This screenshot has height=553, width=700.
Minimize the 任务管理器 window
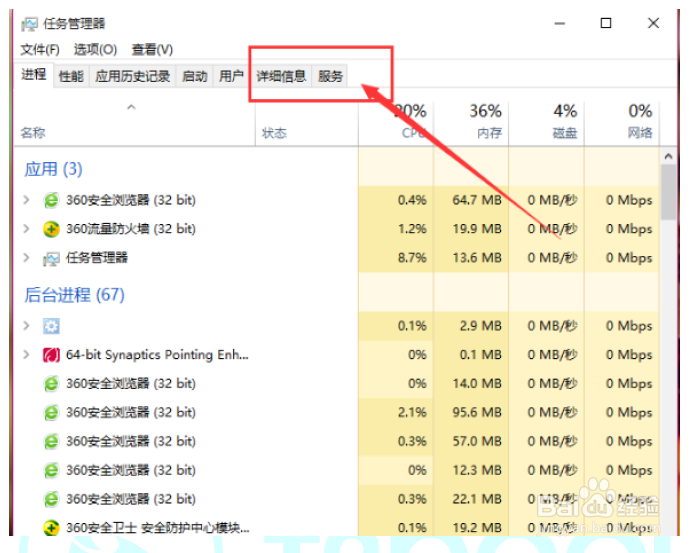560,23
